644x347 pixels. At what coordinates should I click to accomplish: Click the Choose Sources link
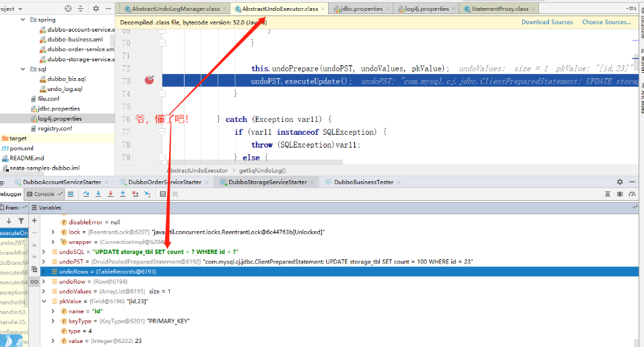pos(606,22)
